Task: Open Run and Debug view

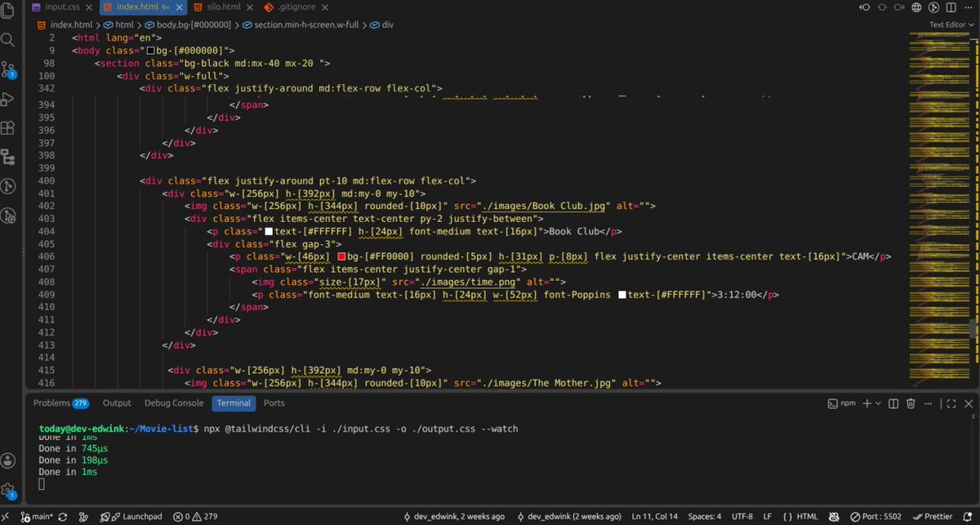Action: pyautogui.click(x=8, y=99)
